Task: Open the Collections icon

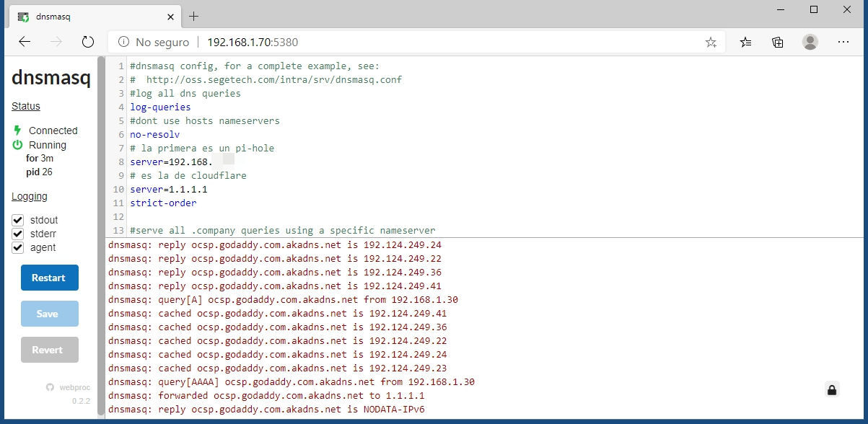Action: tap(778, 42)
